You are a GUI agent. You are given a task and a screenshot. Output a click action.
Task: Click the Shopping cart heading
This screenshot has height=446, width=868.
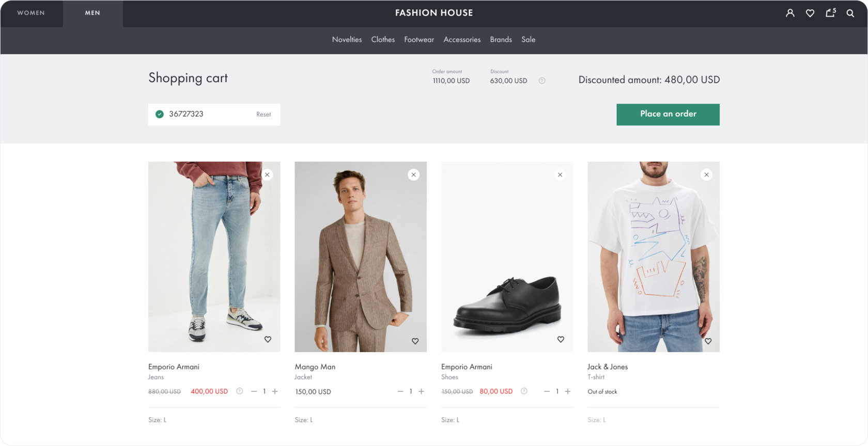pos(188,78)
